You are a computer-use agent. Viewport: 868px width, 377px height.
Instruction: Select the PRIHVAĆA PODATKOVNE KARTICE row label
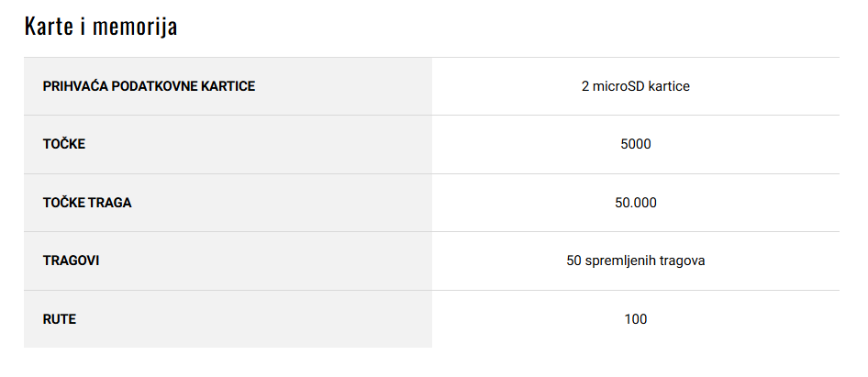[149, 86]
